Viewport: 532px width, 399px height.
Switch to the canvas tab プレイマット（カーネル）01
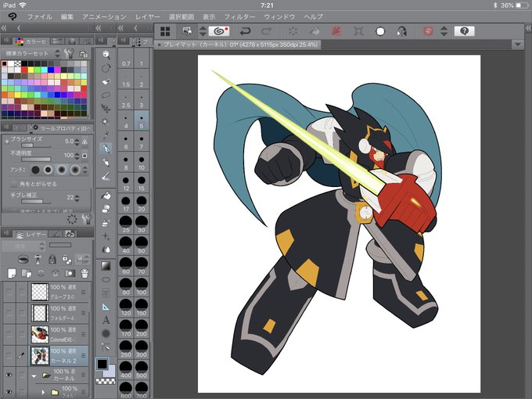(x=238, y=45)
